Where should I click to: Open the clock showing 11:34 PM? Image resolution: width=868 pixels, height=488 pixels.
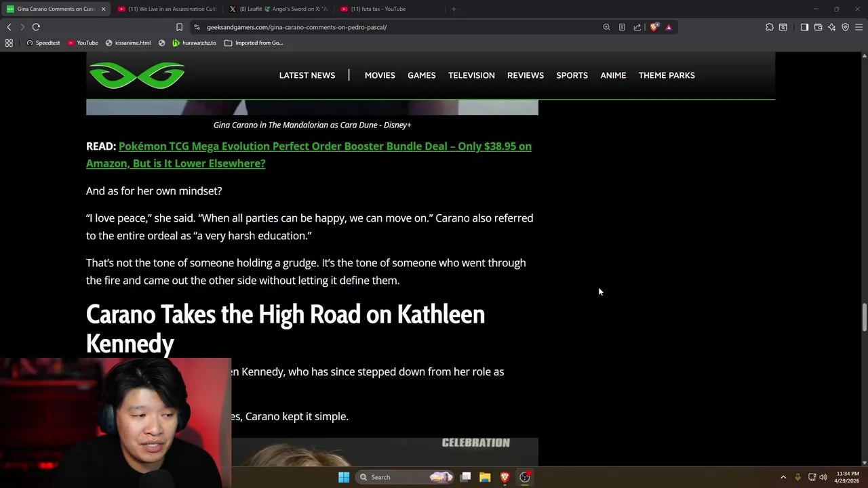pyautogui.click(x=847, y=477)
